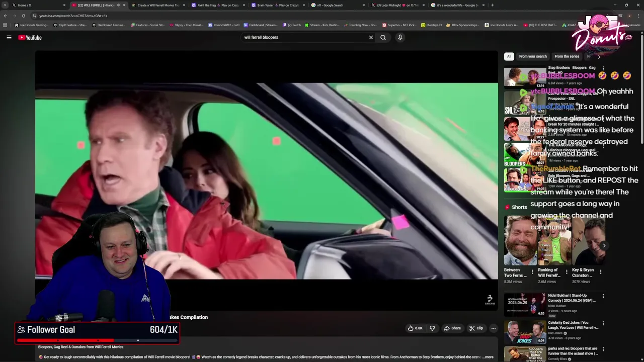This screenshot has height=362, width=644.
Task: Open Joe Donuts Gaming bookmark
Action: click(32, 25)
